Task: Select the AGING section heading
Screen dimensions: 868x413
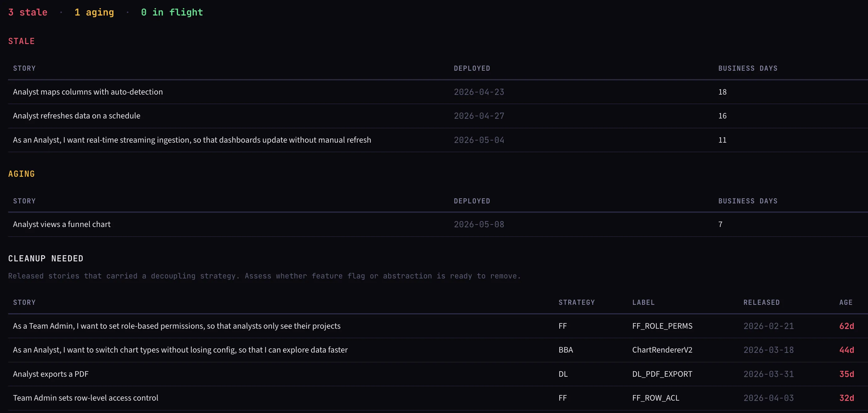Action: (x=21, y=174)
